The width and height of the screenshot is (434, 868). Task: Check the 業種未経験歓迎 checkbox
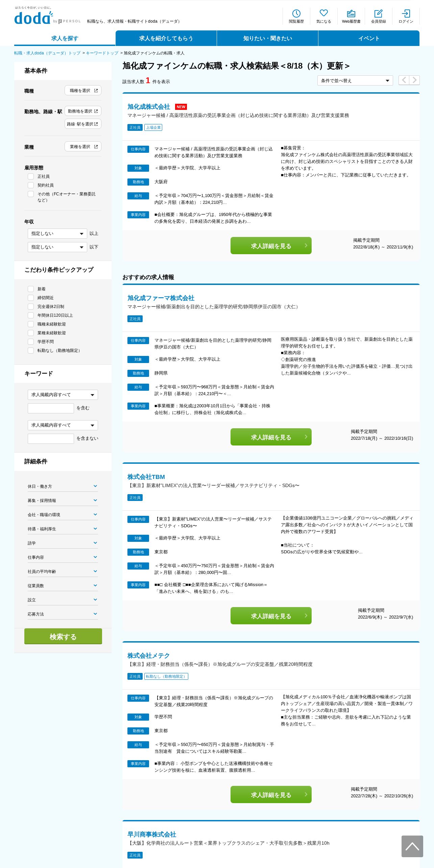tap(31, 333)
